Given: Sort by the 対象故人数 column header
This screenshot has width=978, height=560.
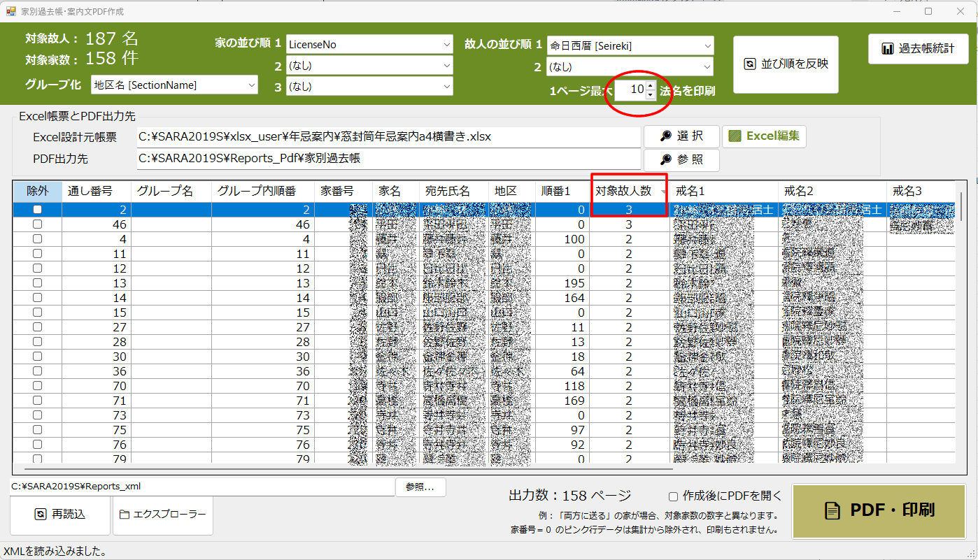Looking at the screenshot, I should click(x=629, y=191).
